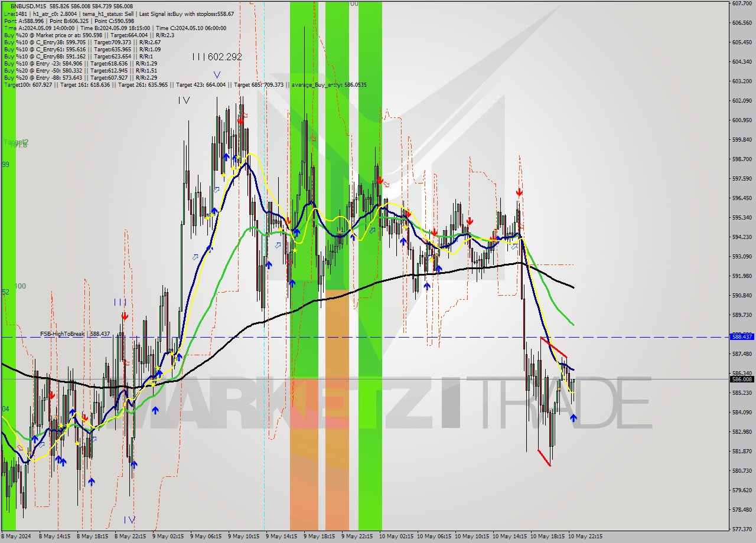
Task: Click the '9 May 18:15' time axis label
Action: tap(320, 537)
